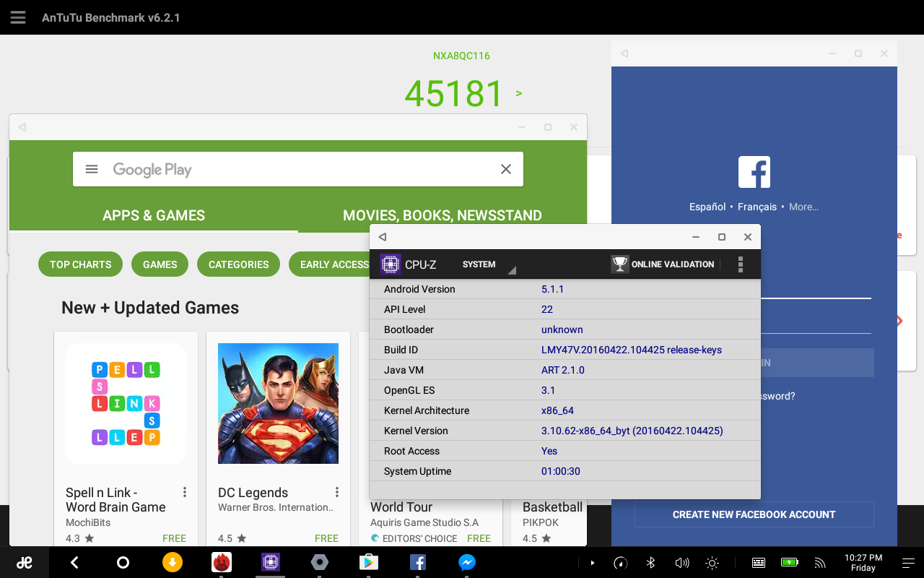924x578 pixels.
Task: Toggle the Bluetooth tray icon
Action: click(x=650, y=562)
